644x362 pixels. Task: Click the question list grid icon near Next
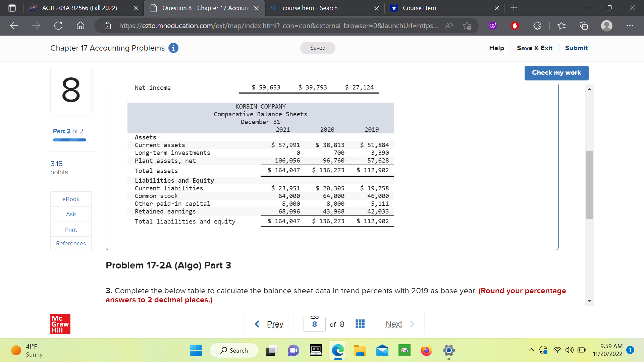click(360, 324)
